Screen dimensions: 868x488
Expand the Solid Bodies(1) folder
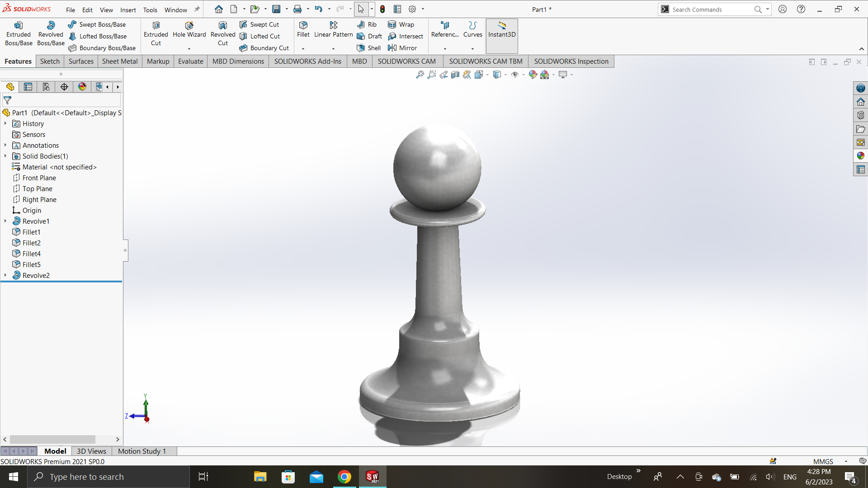pyautogui.click(x=5, y=156)
